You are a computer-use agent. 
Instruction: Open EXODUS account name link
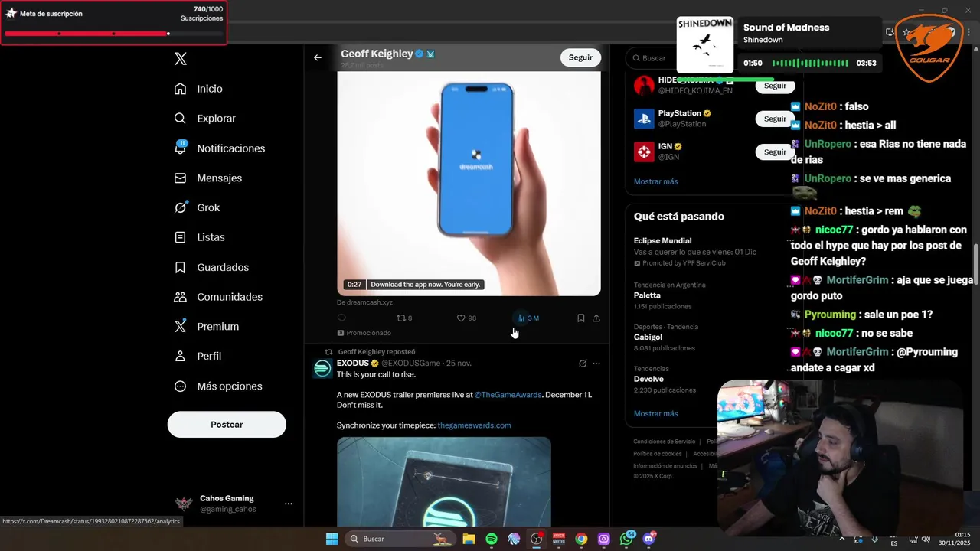click(353, 363)
